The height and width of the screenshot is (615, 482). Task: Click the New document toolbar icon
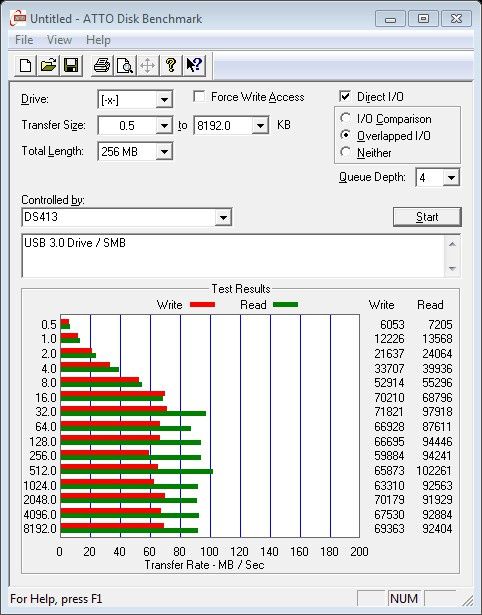click(x=25, y=65)
